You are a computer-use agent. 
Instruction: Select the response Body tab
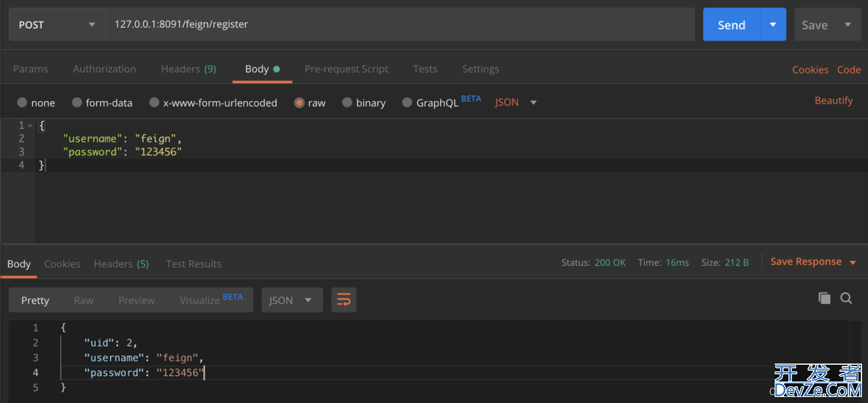(x=19, y=264)
